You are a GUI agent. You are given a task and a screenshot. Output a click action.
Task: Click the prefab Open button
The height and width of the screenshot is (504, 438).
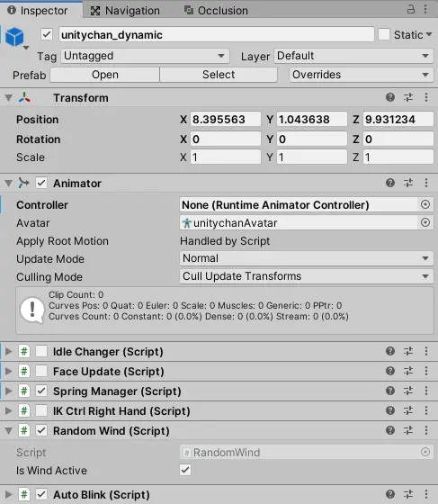(105, 75)
